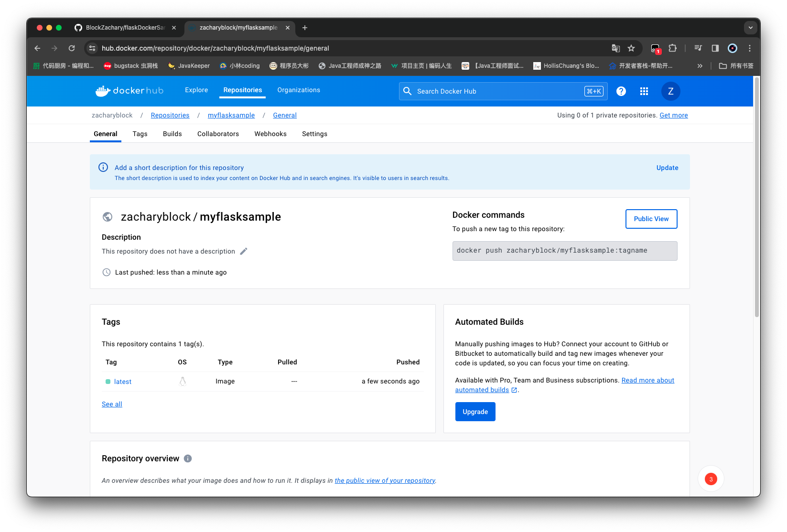Click the translate page icon
Viewport: 787px width, 532px height.
pos(616,48)
